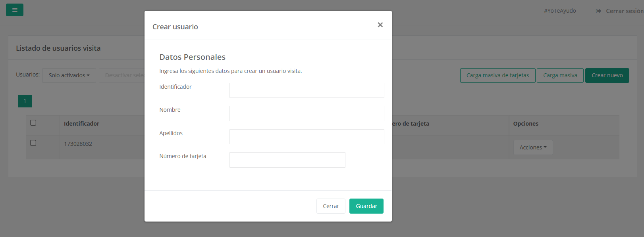Expand the Acciones dropdown

[x=533, y=147]
